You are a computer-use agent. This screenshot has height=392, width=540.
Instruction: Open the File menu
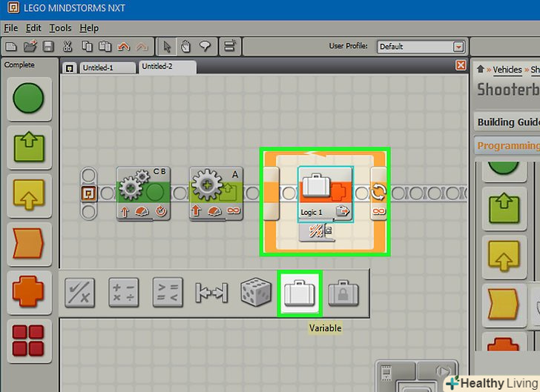click(10, 28)
